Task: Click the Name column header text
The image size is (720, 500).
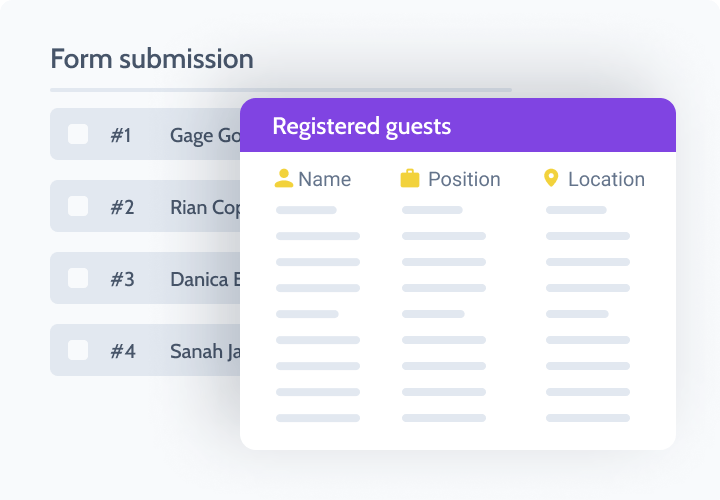Action: [325, 180]
